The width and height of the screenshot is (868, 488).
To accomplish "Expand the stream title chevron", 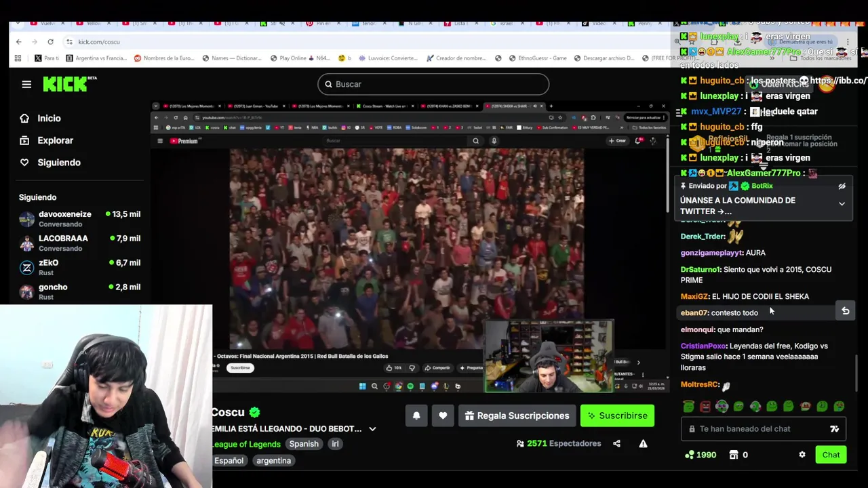I will 372,429.
